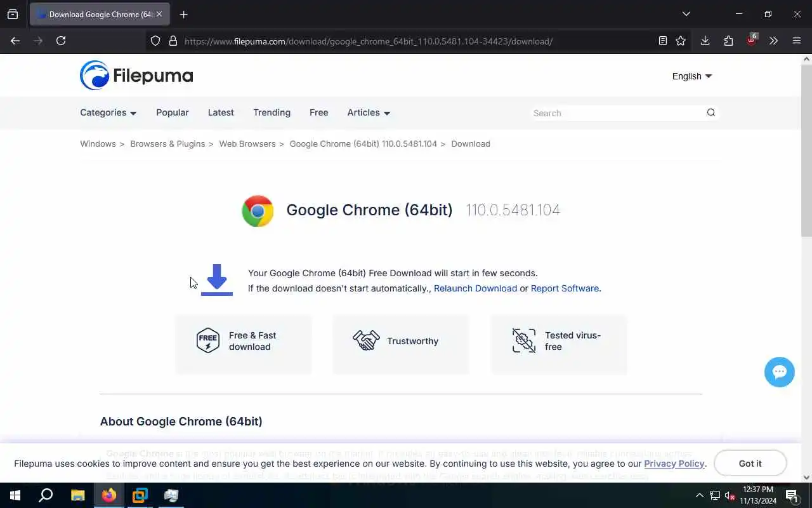Expand the Categories menu
The image size is (812, 508).
108,112
